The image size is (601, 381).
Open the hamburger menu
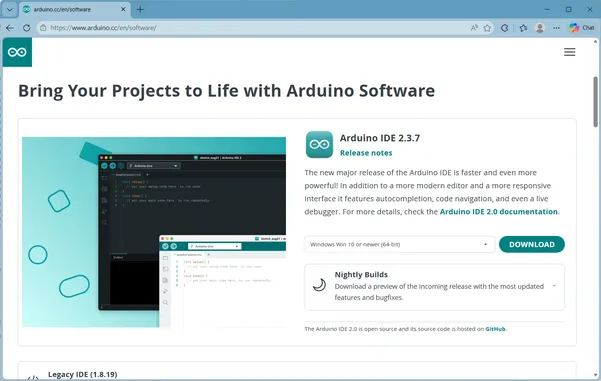click(569, 52)
